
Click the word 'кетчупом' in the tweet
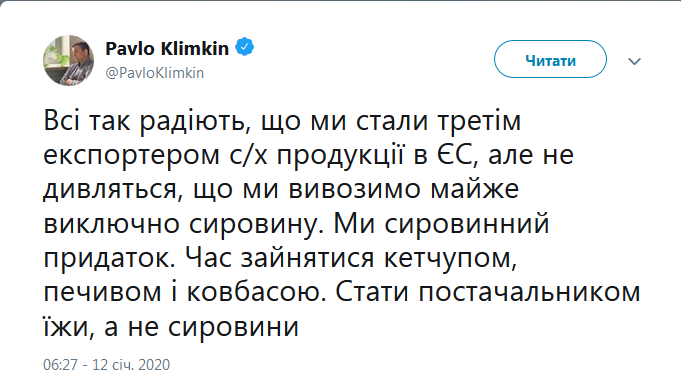[450, 259]
